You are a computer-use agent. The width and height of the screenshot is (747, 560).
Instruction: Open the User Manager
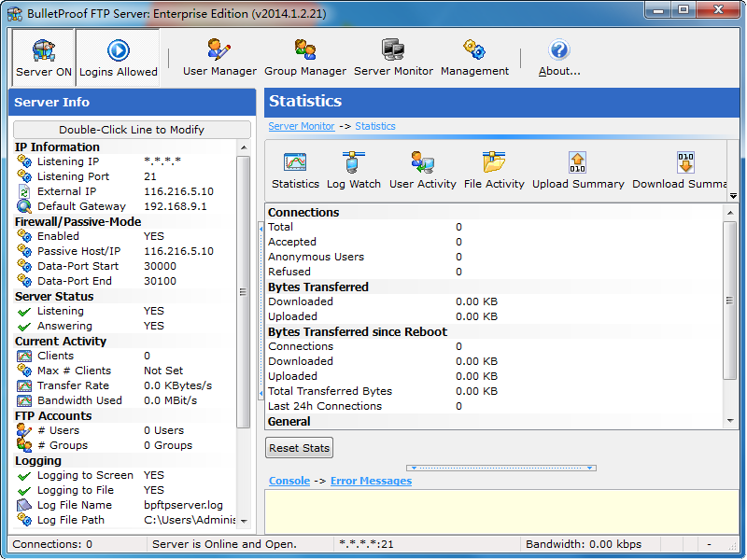(x=219, y=58)
